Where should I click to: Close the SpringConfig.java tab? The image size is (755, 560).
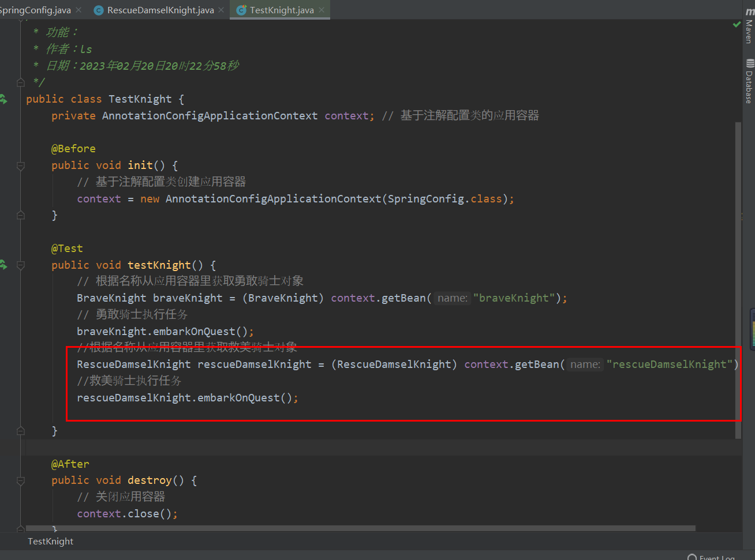coord(79,10)
